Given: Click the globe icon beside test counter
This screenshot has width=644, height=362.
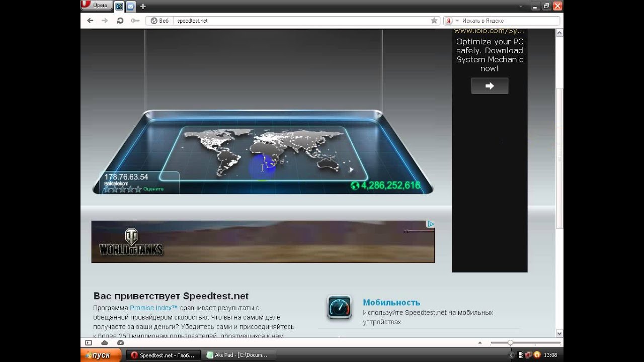Looking at the screenshot, I should (355, 186).
